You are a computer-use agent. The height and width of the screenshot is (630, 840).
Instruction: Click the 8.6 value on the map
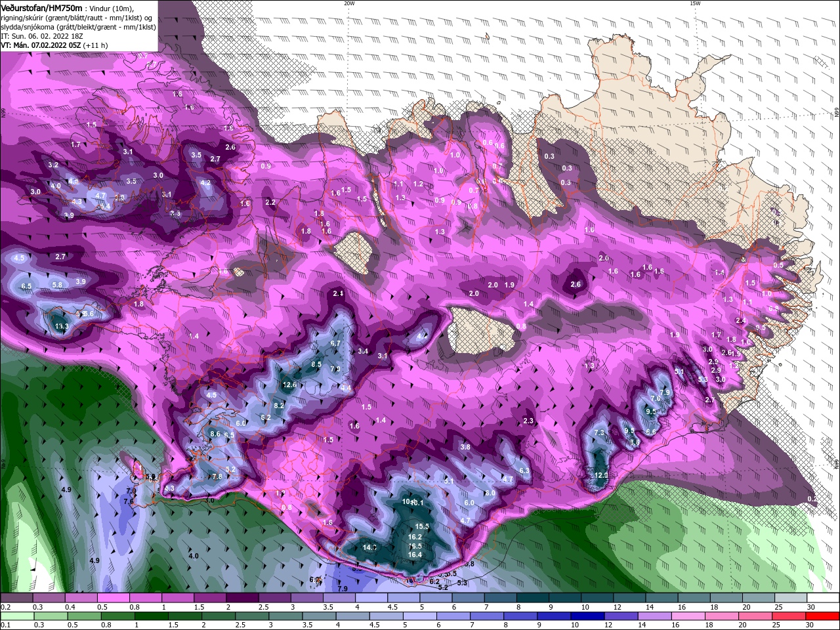point(215,434)
